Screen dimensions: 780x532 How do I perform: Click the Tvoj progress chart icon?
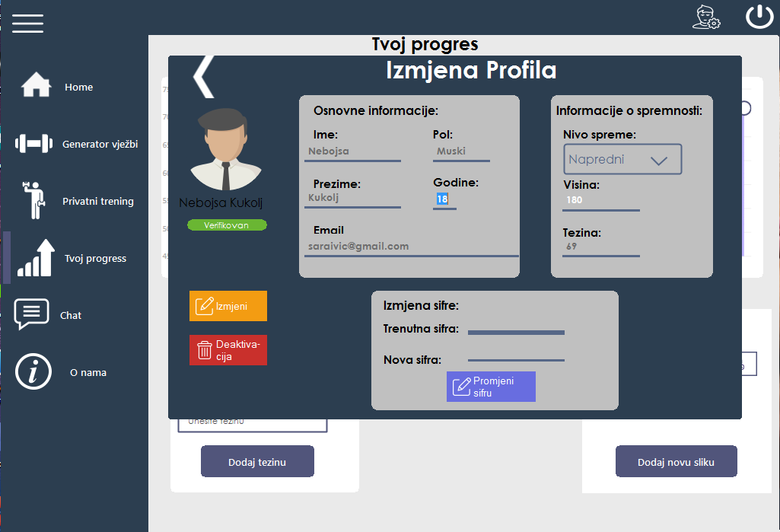pos(36,257)
